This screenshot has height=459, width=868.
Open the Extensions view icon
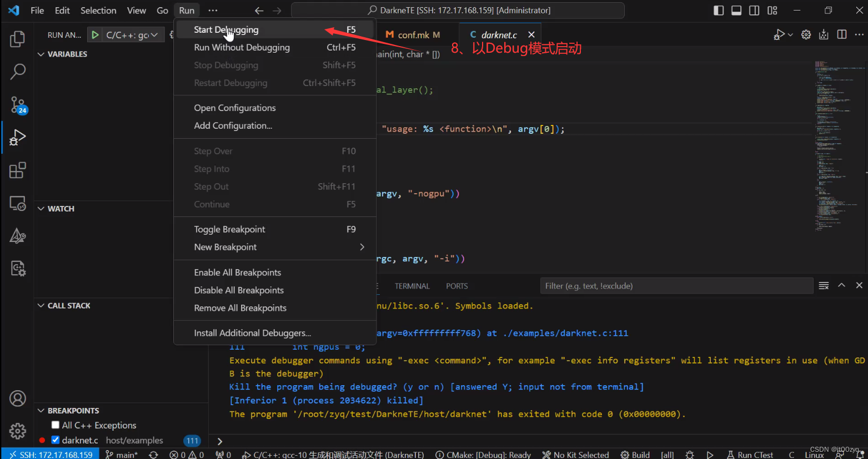18,170
